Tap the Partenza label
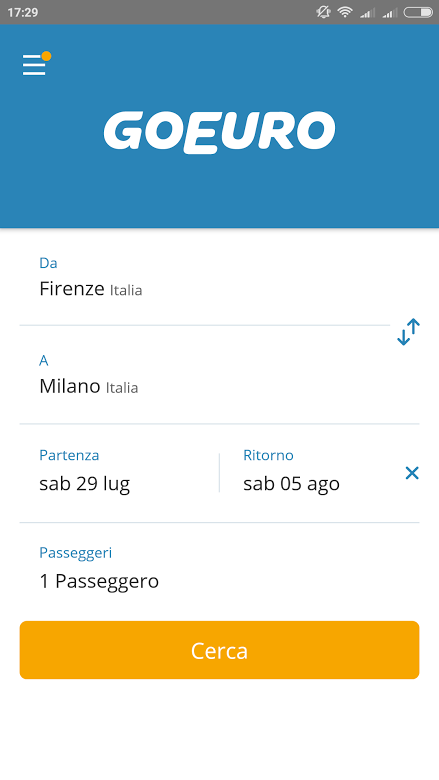 pos(69,456)
